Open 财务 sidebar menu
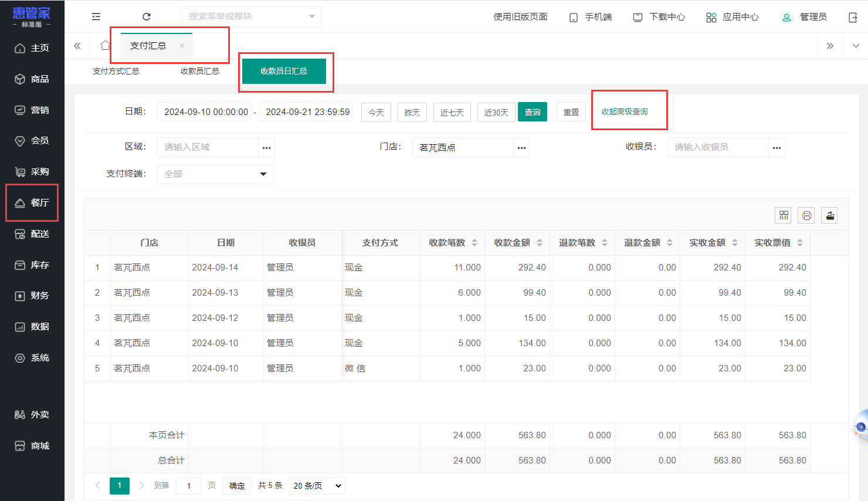Viewport: 868px width, 501px height. (32, 296)
